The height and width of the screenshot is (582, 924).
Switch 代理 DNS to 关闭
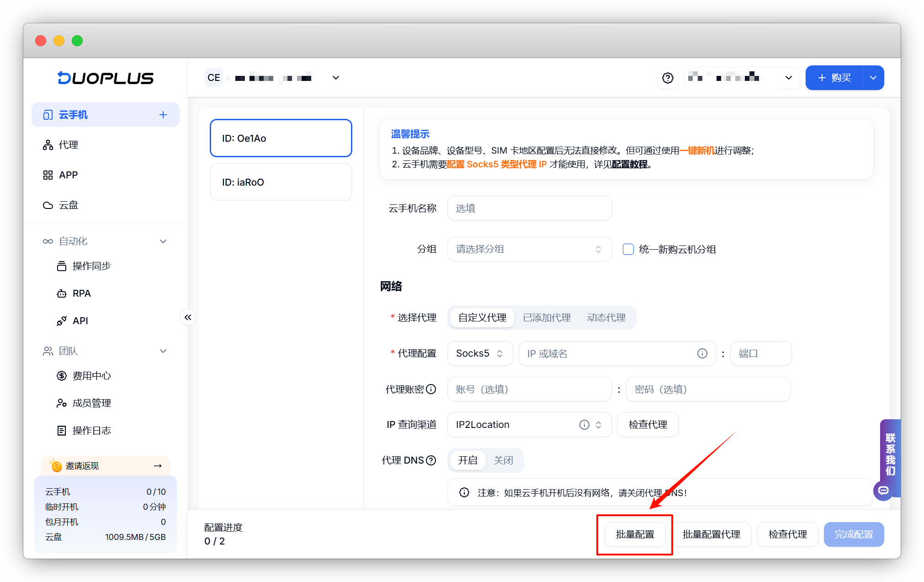pos(503,460)
